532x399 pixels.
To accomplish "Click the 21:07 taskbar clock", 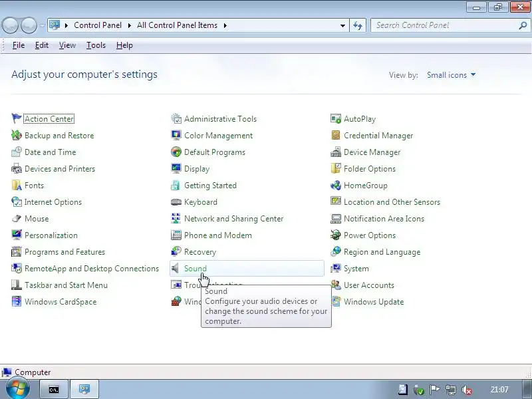I will tap(499, 390).
